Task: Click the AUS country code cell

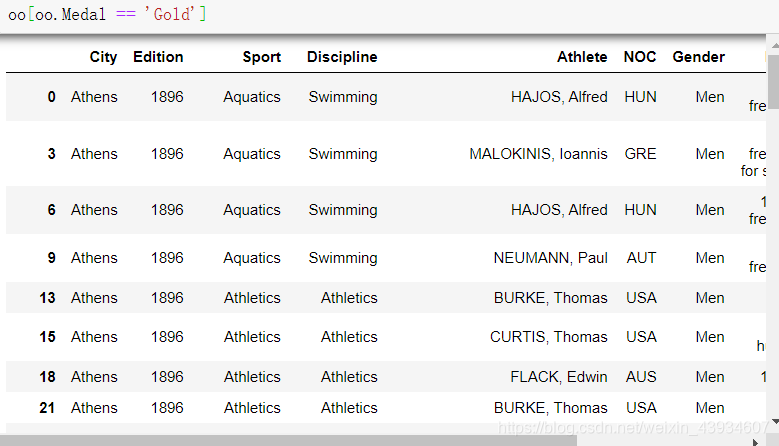Action: pyautogui.click(x=641, y=377)
